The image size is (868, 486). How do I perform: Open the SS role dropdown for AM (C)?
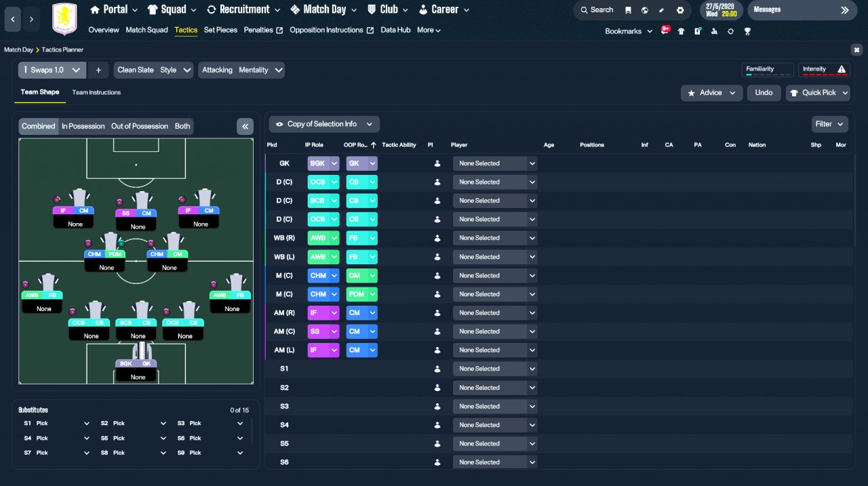click(323, 331)
